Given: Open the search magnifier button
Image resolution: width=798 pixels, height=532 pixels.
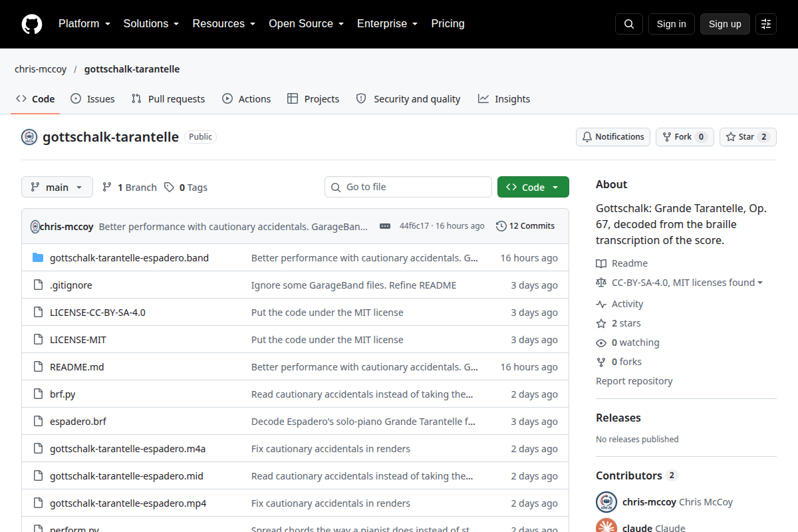Looking at the screenshot, I should click(x=629, y=24).
